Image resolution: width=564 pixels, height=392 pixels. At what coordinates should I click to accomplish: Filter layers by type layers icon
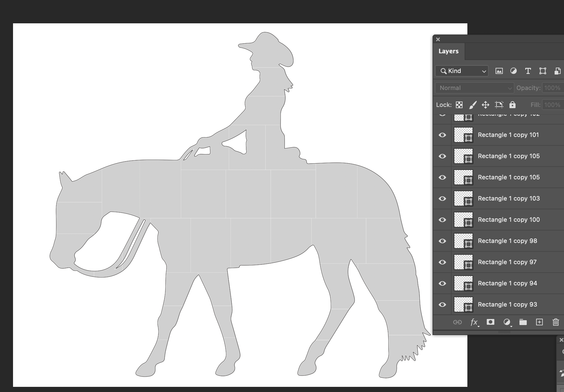[528, 71]
